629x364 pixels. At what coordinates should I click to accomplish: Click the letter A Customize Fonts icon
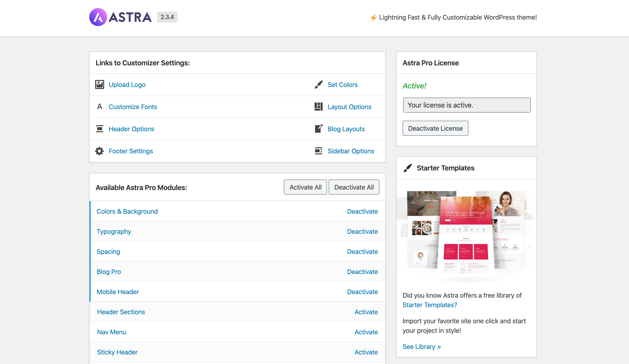(x=100, y=107)
